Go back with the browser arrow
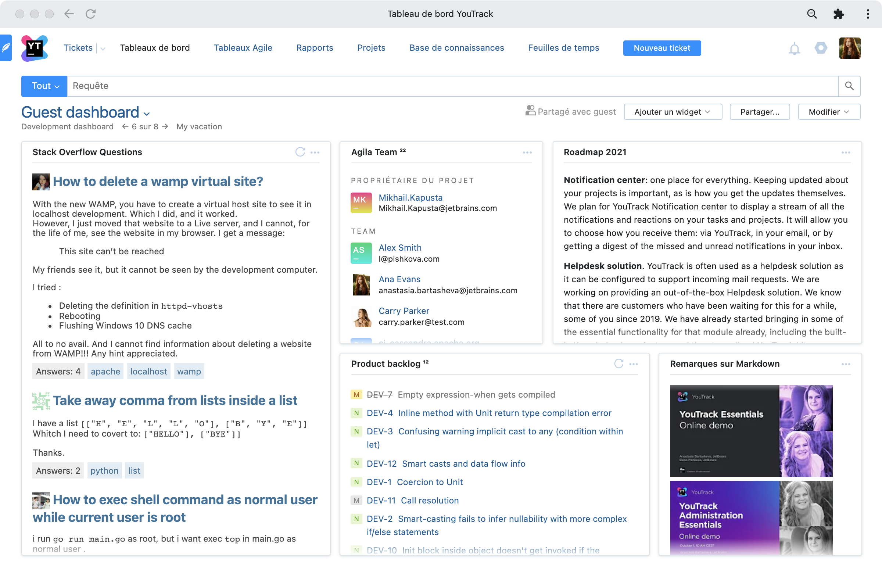Viewport: 882px width, 588px height. pos(69,14)
